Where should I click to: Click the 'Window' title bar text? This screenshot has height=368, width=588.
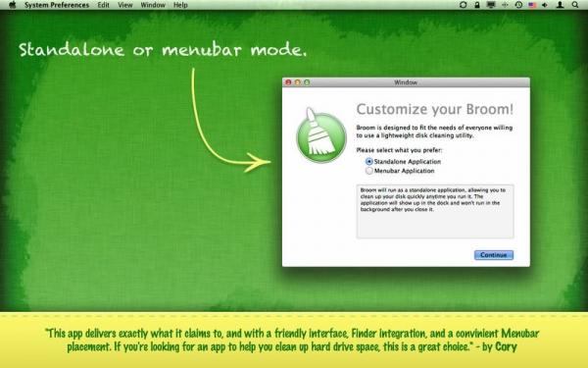point(406,82)
